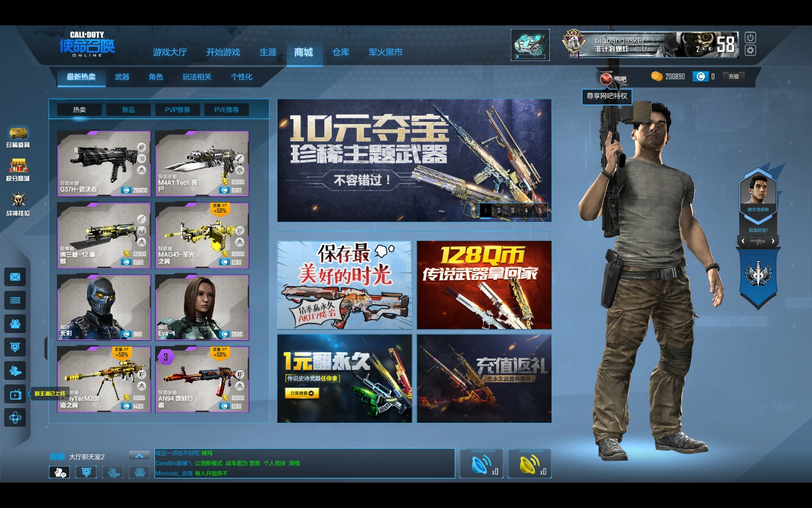Open the 军火黑市 black market tab
Viewport: 812px width, 508px height.
pyautogui.click(x=386, y=52)
